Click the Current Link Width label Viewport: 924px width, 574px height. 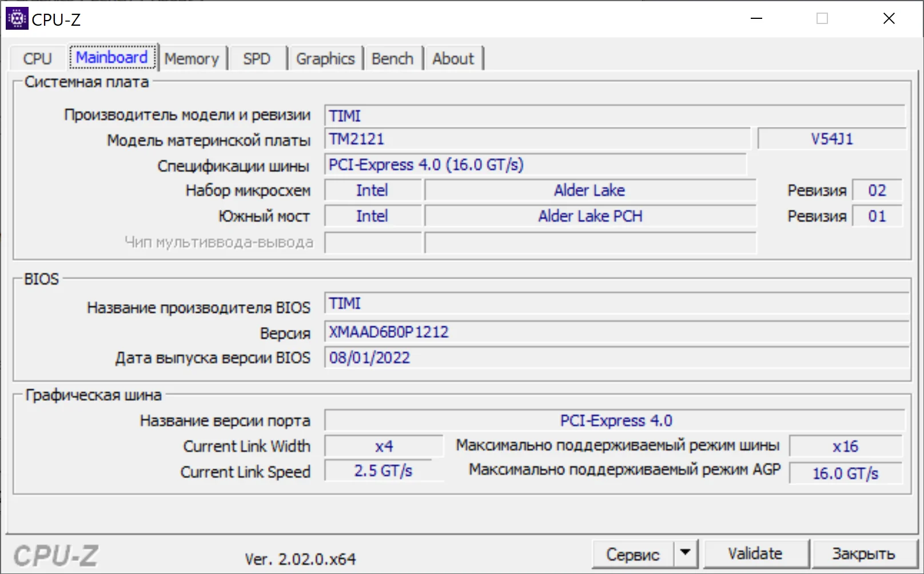coord(247,446)
